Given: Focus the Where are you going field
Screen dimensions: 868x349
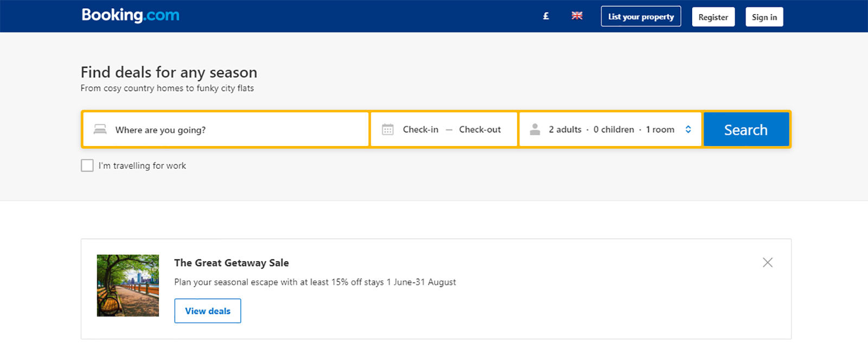Looking at the screenshot, I should tap(226, 129).
